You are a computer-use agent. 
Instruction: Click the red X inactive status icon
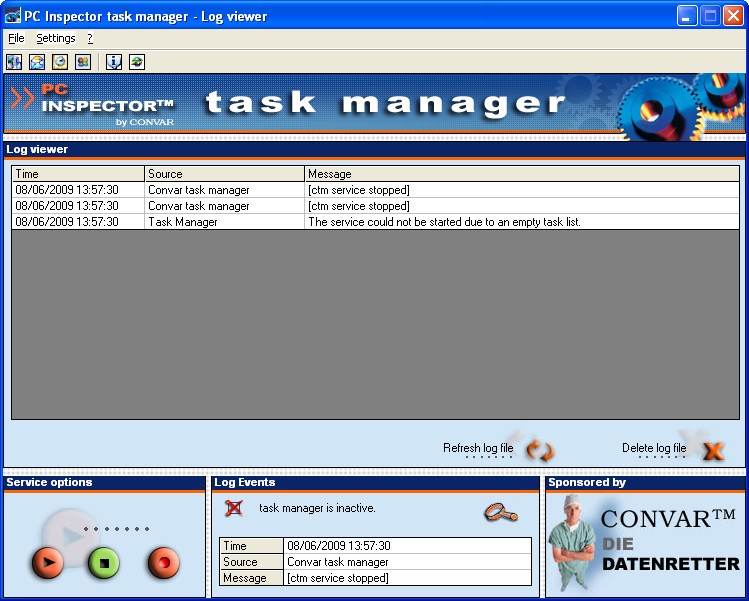coord(234,508)
